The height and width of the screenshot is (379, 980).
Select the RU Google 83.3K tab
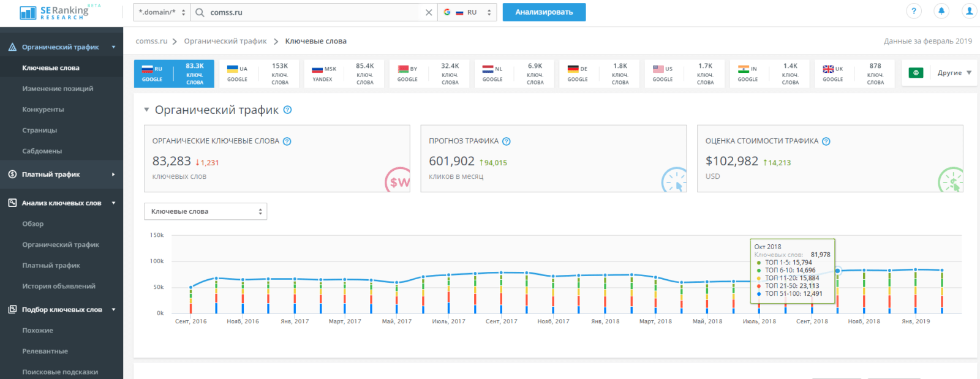click(x=174, y=74)
